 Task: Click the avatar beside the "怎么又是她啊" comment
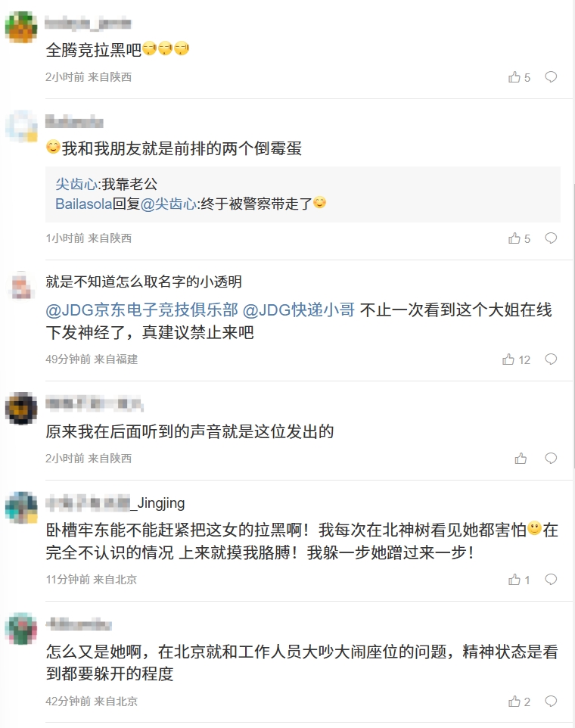coord(21,630)
